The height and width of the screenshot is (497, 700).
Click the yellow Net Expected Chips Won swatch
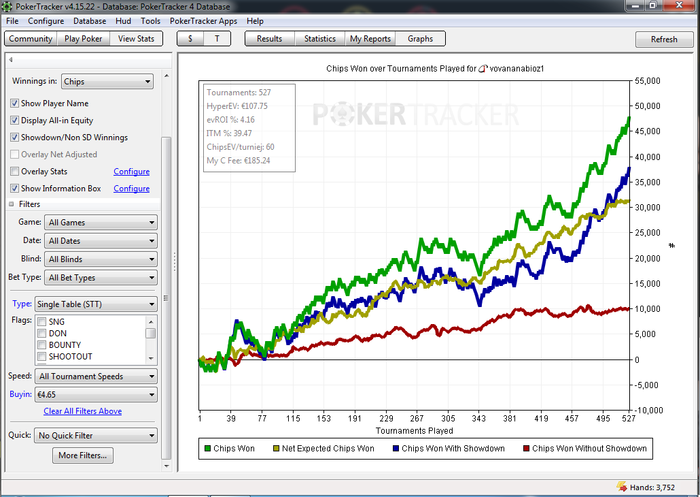click(276, 448)
